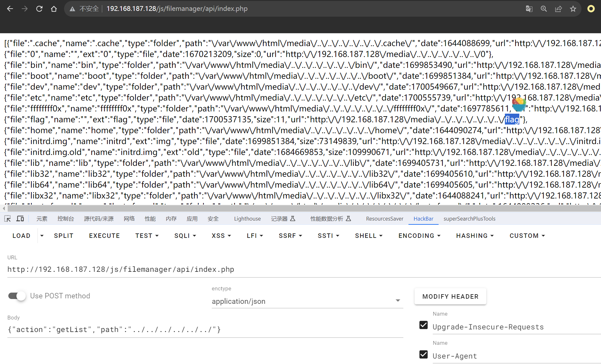Image resolution: width=601 pixels, height=364 pixels.
Task: Open the ENCODING dropdown menu
Action: pos(419,236)
